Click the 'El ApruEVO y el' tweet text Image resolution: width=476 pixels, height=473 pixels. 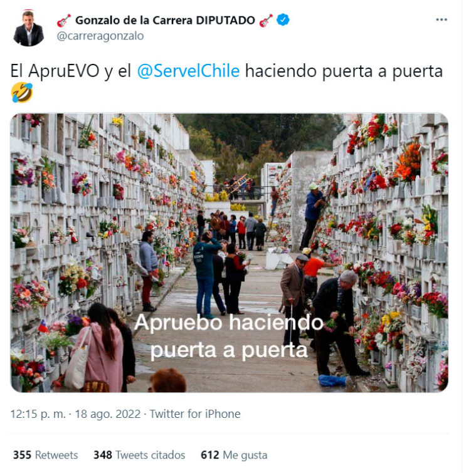pyautogui.click(x=71, y=71)
